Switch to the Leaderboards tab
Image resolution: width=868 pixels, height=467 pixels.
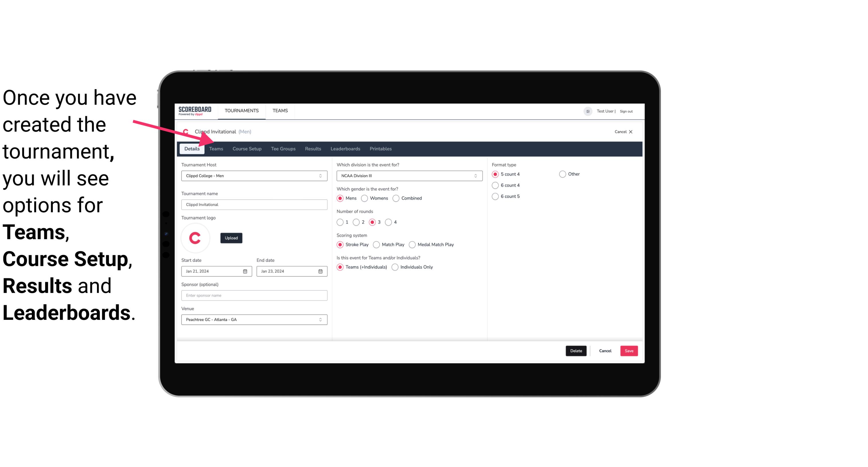[345, 149]
